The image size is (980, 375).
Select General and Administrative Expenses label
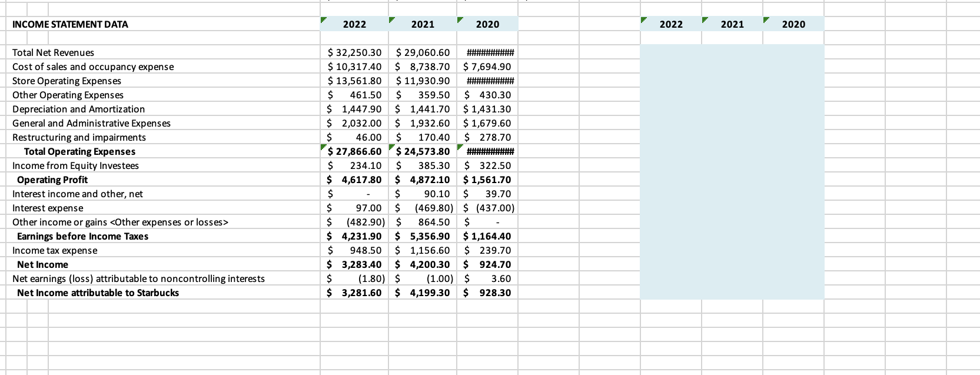point(91,123)
